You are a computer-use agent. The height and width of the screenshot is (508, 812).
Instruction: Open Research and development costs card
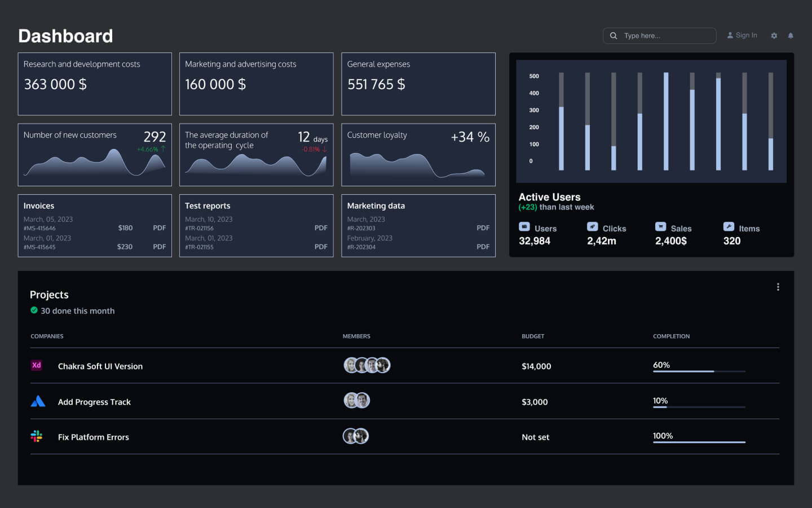tap(95, 84)
